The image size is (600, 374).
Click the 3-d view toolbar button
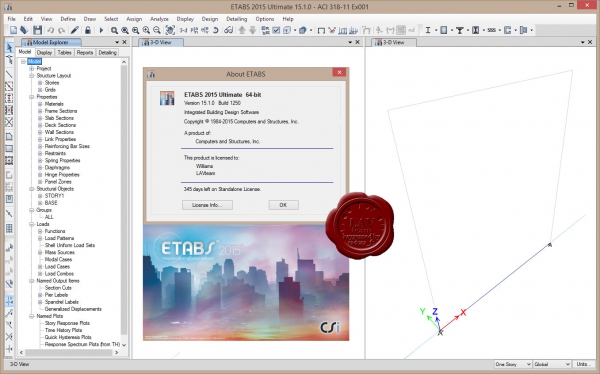[x=183, y=30]
